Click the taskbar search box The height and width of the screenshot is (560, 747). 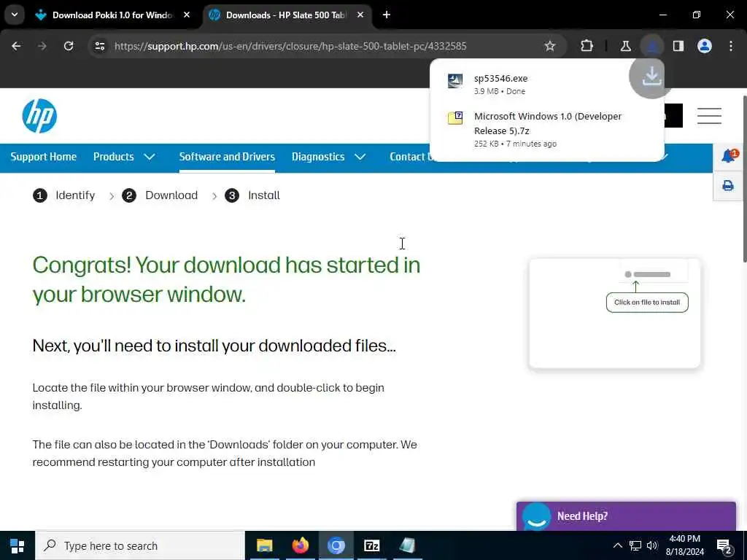point(140,545)
